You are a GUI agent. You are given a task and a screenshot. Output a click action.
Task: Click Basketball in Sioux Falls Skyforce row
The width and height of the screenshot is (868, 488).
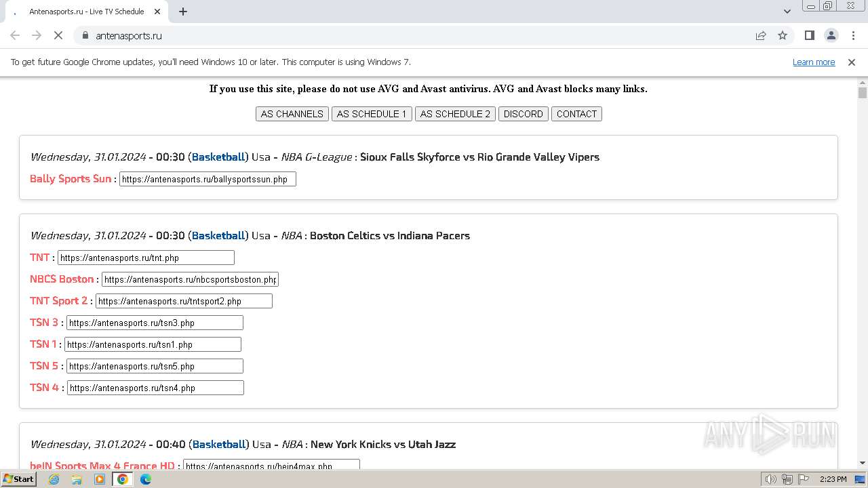(218, 157)
